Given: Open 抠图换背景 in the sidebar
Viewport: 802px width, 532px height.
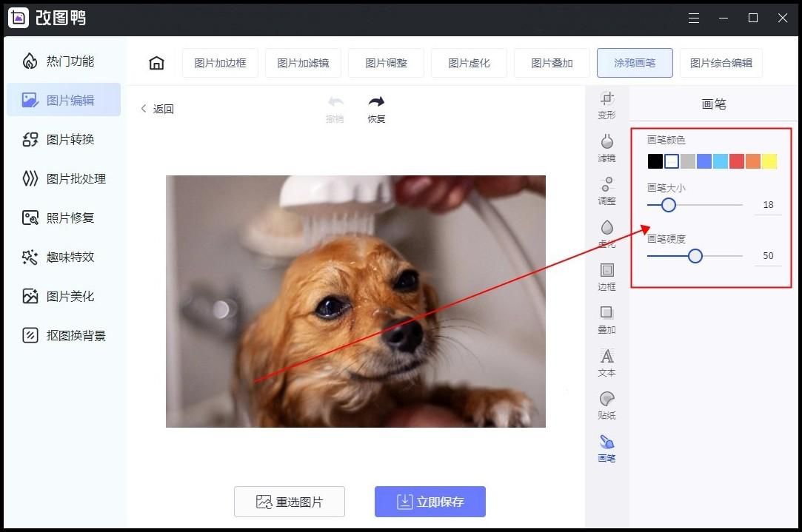Looking at the screenshot, I should point(64,336).
